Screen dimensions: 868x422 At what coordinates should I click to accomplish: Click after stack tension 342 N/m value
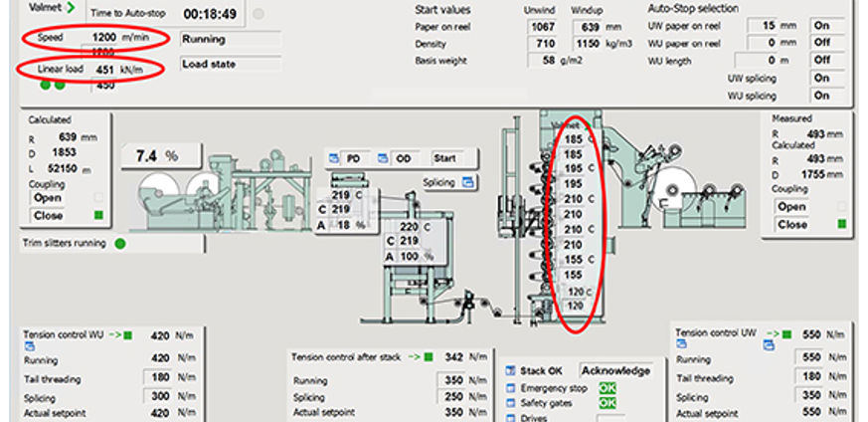pyautogui.click(x=454, y=357)
